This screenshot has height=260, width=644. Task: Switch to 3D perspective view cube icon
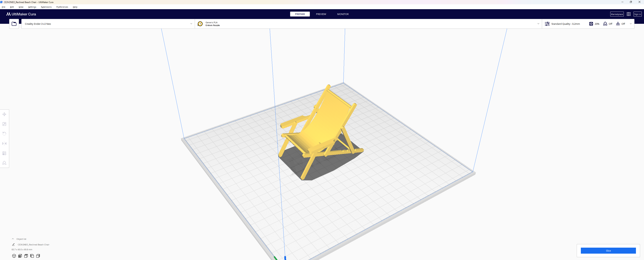click(14, 256)
